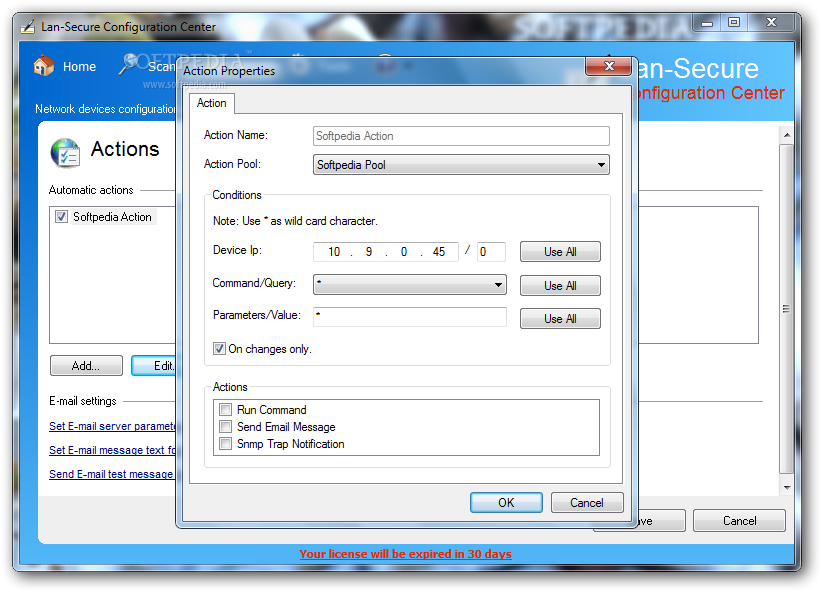Click the Home house icon

pos(44,66)
